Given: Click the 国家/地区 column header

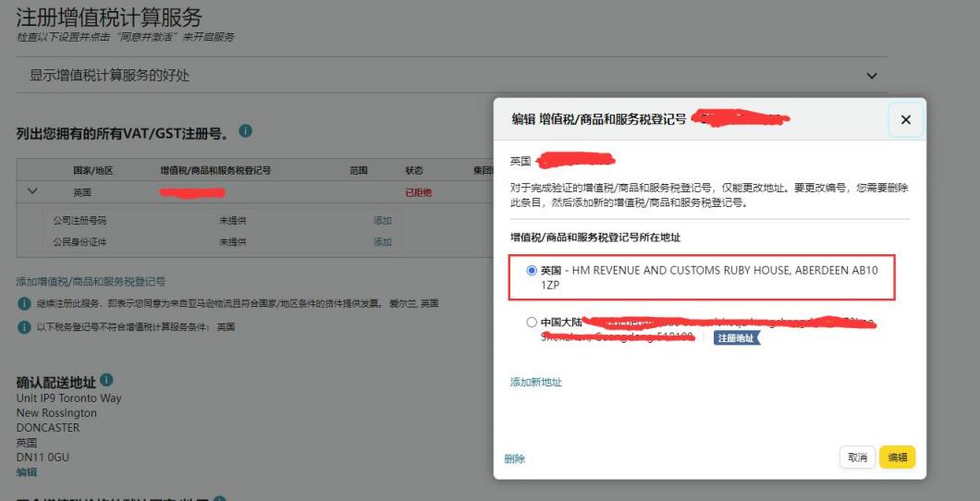Looking at the screenshot, I should [92, 170].
